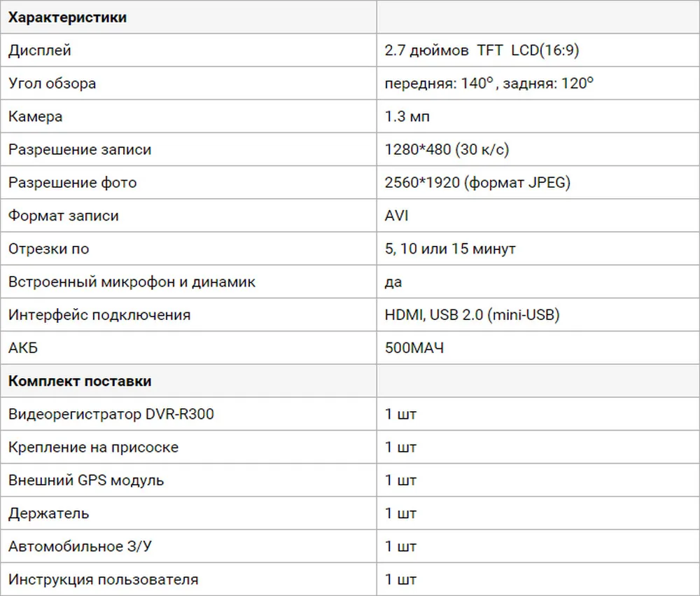Click the "500МАЧ" battery value
This screenshot has height=596, width=700.
point(414,348)
